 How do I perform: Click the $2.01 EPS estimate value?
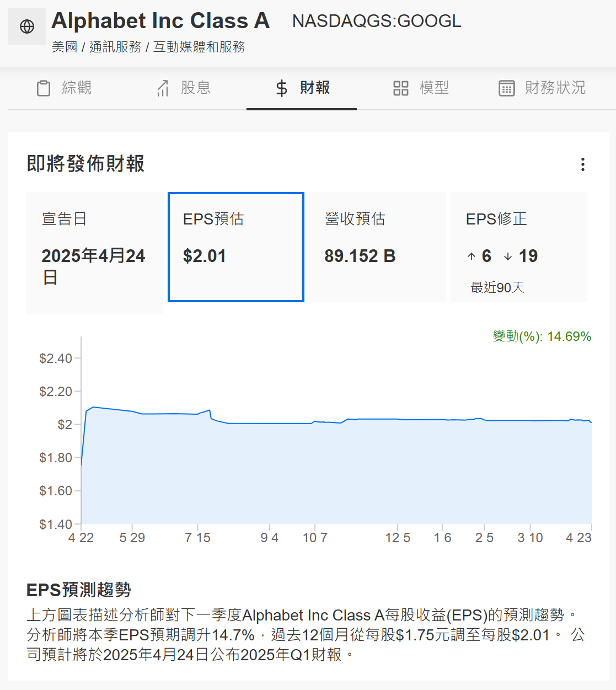click(205, 256)
